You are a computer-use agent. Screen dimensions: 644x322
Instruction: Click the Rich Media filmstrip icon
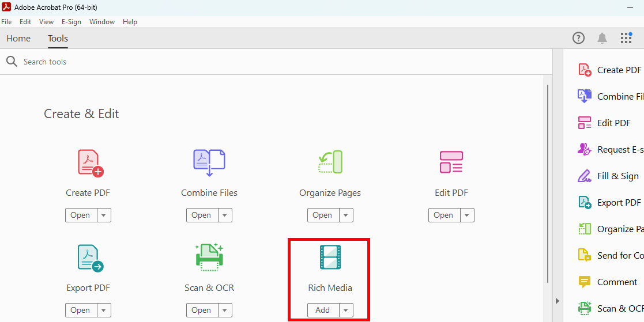[x=330, y=257]
